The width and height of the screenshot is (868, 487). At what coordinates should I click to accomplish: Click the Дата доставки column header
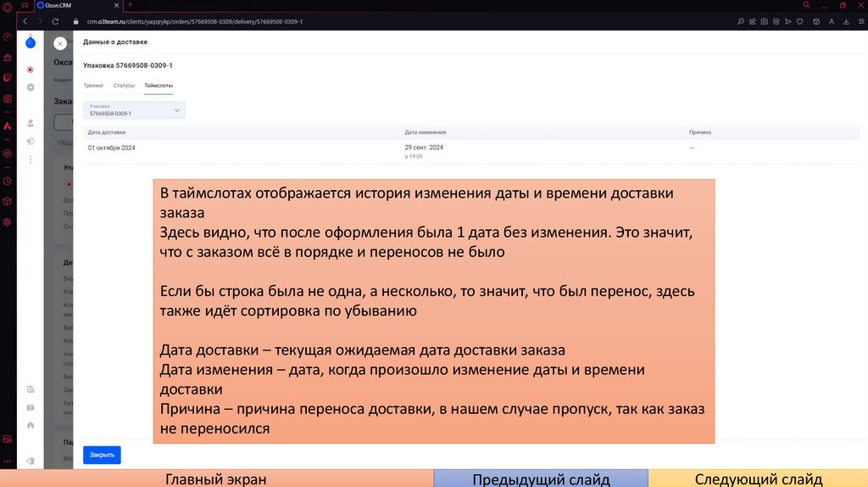107,132
